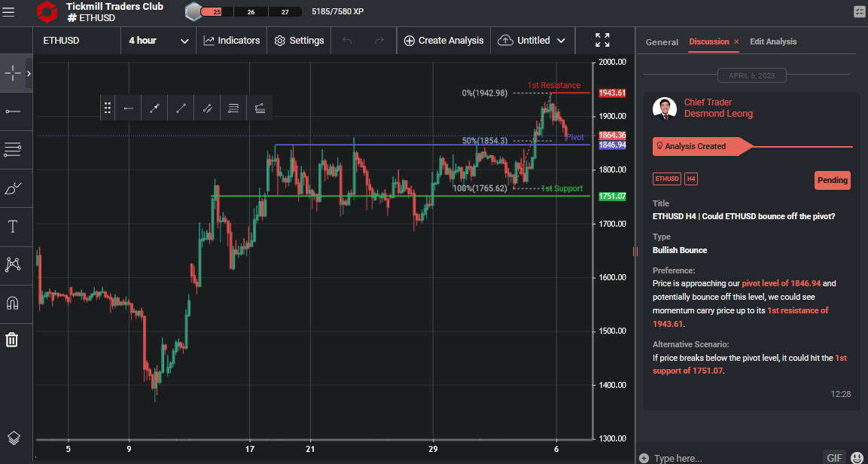The image size is (868, 464).
Task: Select the brush drawing tool
Action: (x=12, y=188)
